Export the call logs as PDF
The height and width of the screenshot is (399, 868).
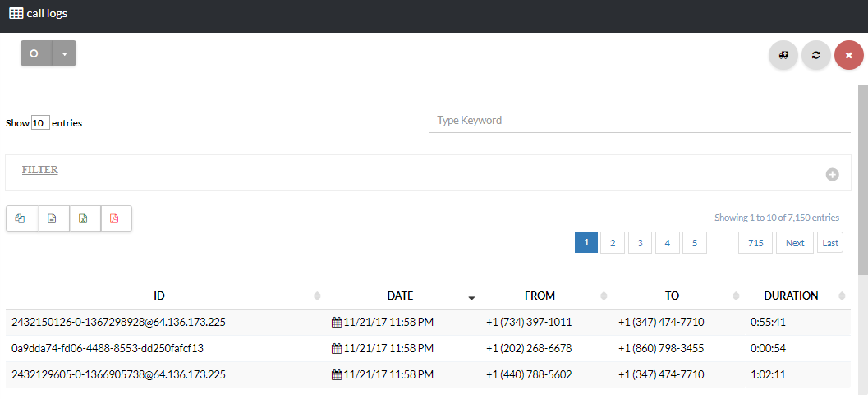tap(115, 218)
